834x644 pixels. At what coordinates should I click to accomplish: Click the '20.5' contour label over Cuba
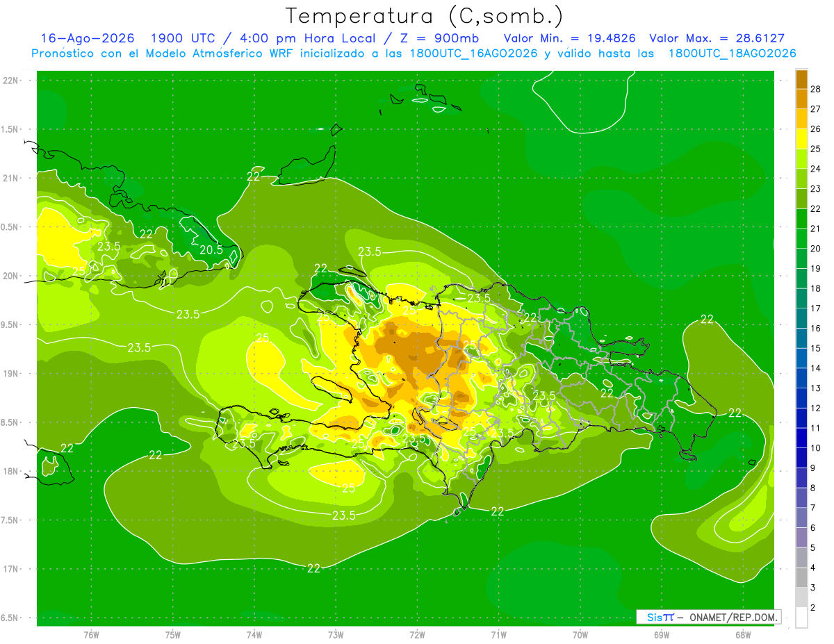coord(212,249)
